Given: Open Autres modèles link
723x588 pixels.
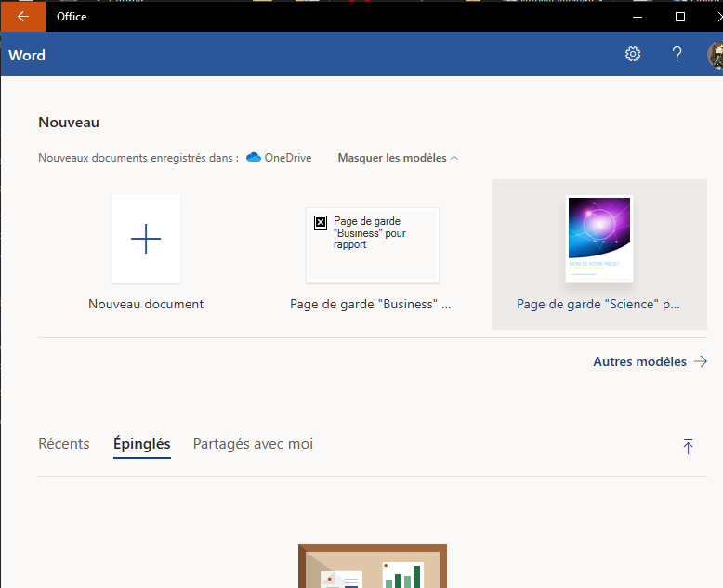Looking at the screenshot, I should coord(651,361).
